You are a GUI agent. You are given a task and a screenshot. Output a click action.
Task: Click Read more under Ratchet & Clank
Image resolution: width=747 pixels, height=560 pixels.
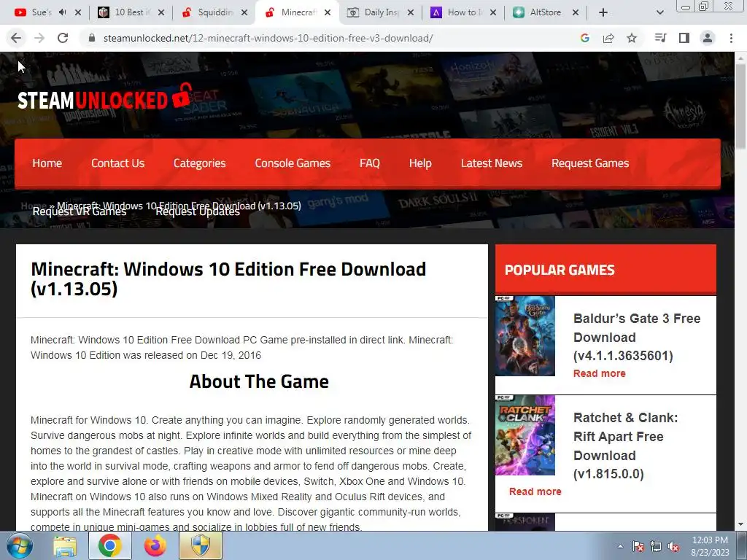pyautogui.click(x=535, y=491)
